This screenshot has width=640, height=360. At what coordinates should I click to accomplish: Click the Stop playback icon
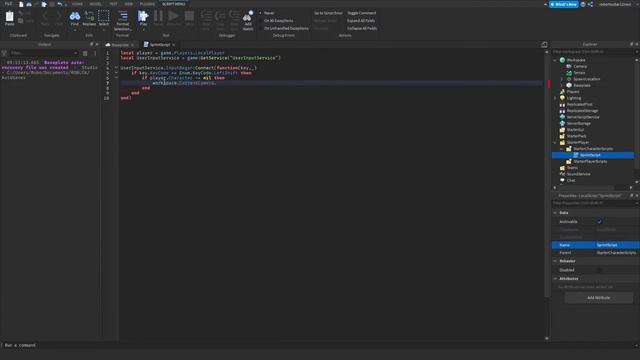(189, 16)
